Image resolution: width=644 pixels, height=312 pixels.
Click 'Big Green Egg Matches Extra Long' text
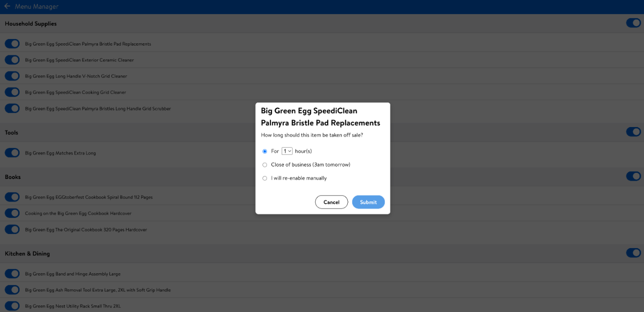tap(61, 153)
